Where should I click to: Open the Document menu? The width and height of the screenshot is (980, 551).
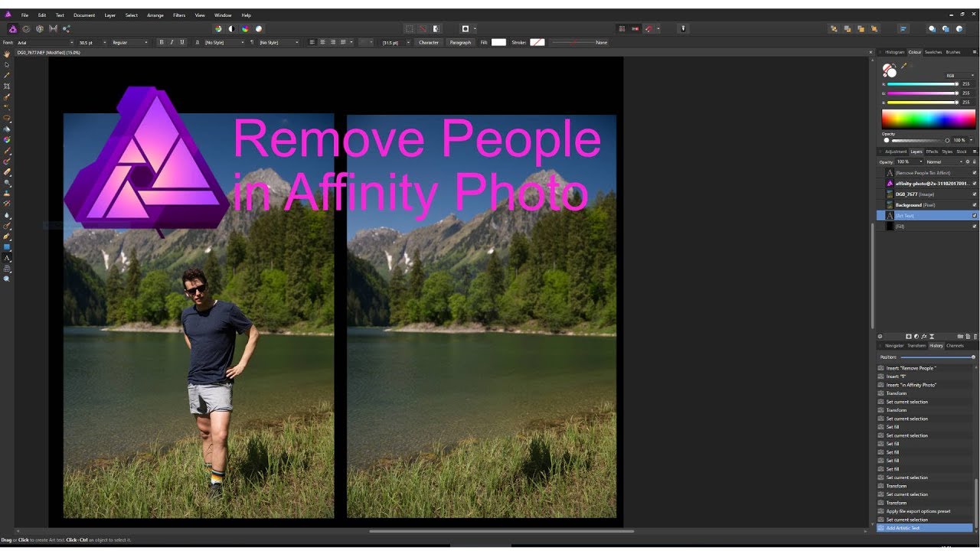coord(84,15)
